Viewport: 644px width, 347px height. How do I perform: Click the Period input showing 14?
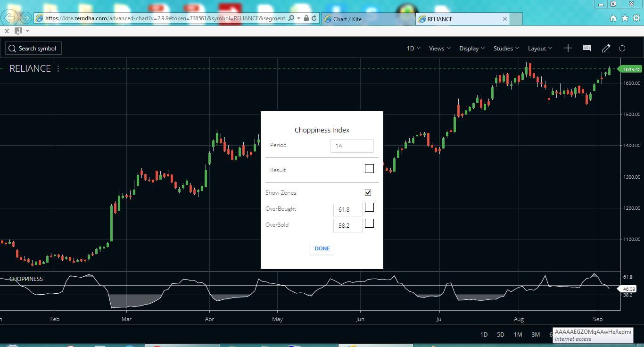coord(352,146)
